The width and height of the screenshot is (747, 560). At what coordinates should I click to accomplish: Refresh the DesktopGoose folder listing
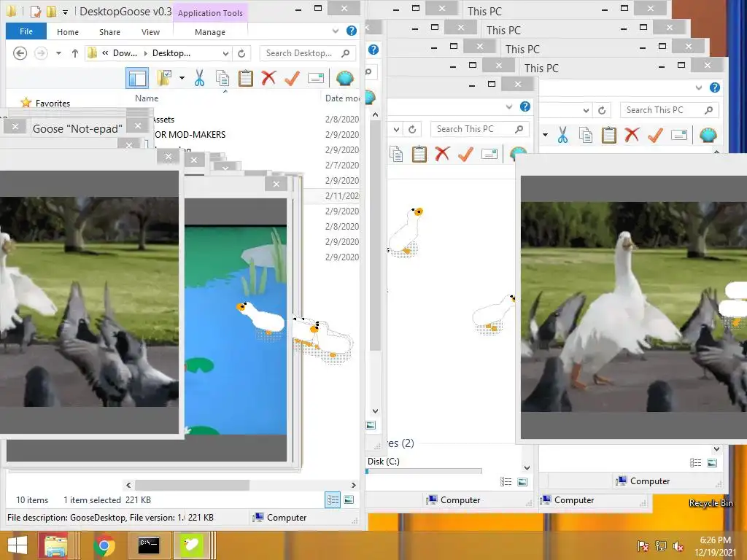(241, 53)
